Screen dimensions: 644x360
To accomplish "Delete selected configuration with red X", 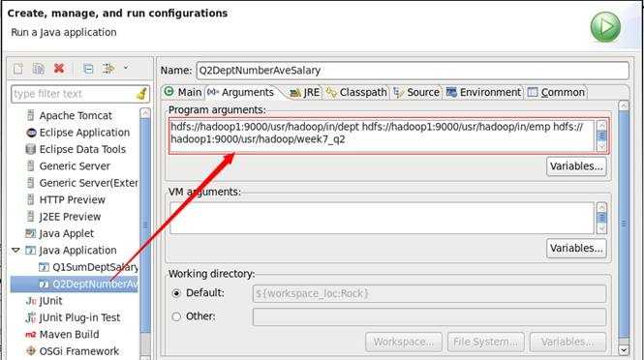I will (59, 68).
